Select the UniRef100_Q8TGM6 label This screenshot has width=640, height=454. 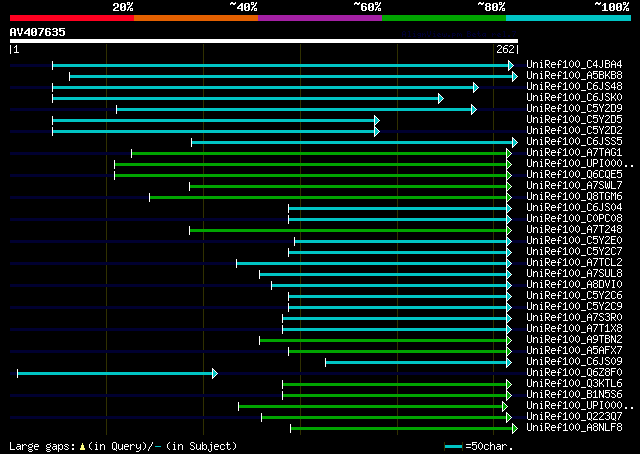(574, 197)
